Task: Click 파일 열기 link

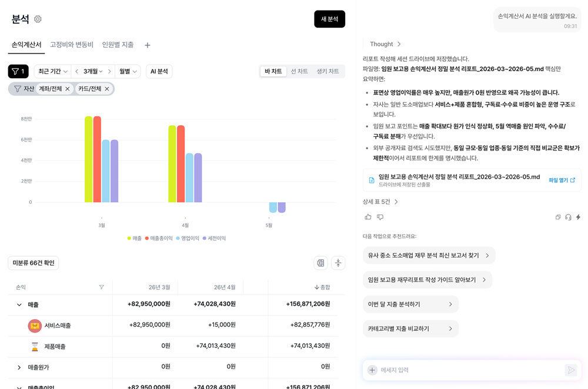Action: click(562, 180)
